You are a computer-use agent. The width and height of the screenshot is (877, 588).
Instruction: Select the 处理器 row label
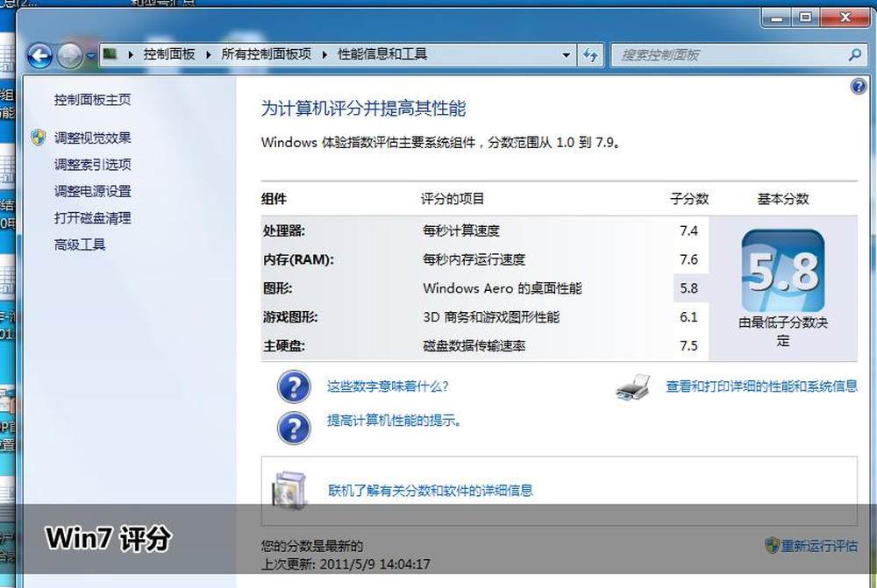pos(284,230)
